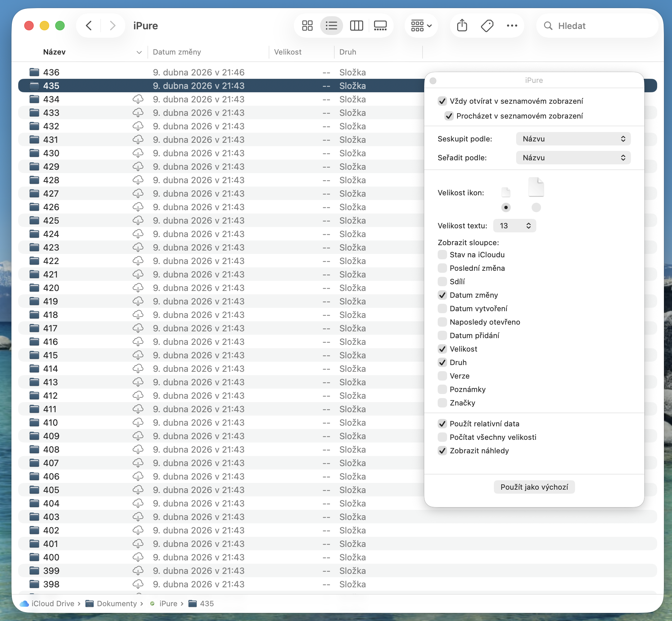Switch to gallery view
The image size is (672, 621).
click(x=380, y=26)
